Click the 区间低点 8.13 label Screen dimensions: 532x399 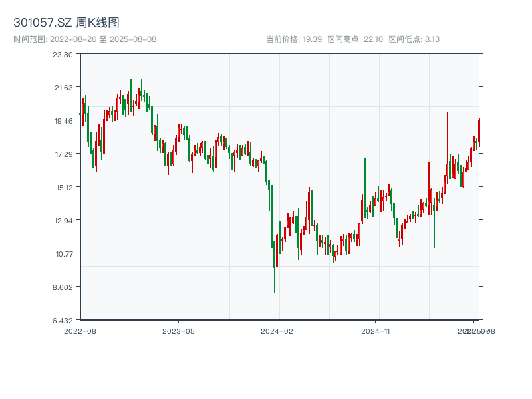coord(414,39)
